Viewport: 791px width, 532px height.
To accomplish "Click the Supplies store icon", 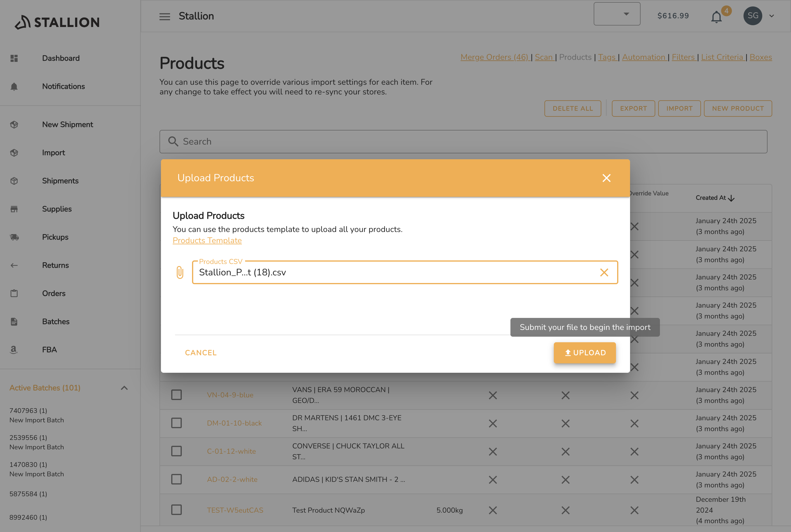I will coord(14,209).
